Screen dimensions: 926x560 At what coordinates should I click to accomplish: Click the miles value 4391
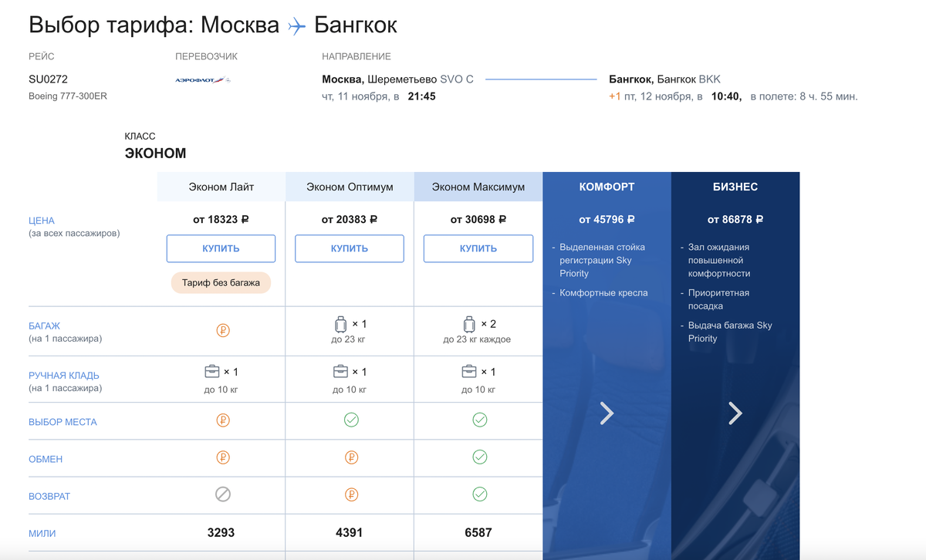[350, 532]
